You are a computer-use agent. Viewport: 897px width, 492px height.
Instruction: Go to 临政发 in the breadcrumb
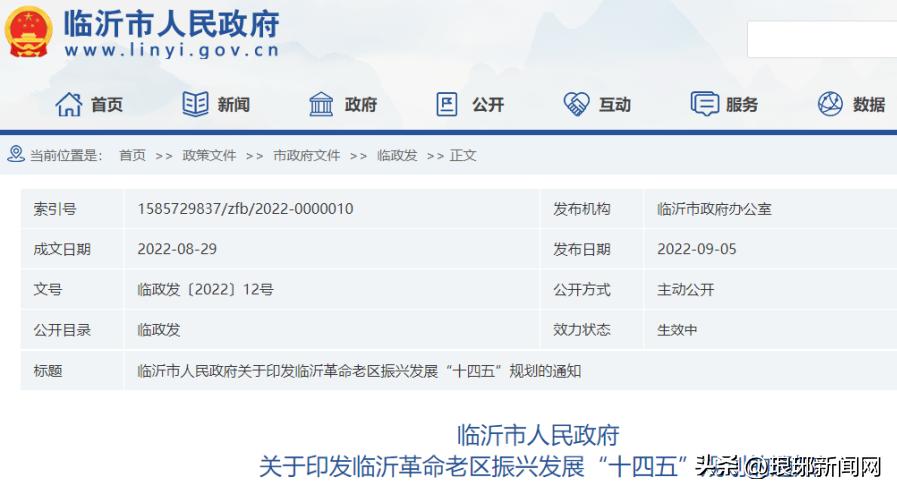[x=397, y=156]
